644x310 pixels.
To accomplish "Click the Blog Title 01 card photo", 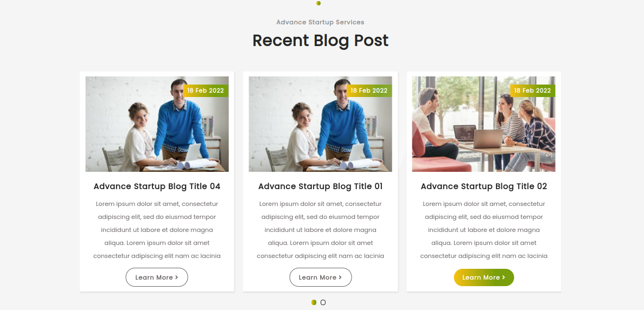I will (x=320, y=124).
